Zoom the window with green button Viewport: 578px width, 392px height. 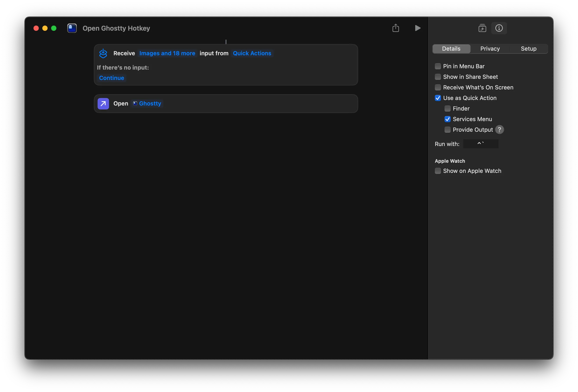click(x=54, y=28)
